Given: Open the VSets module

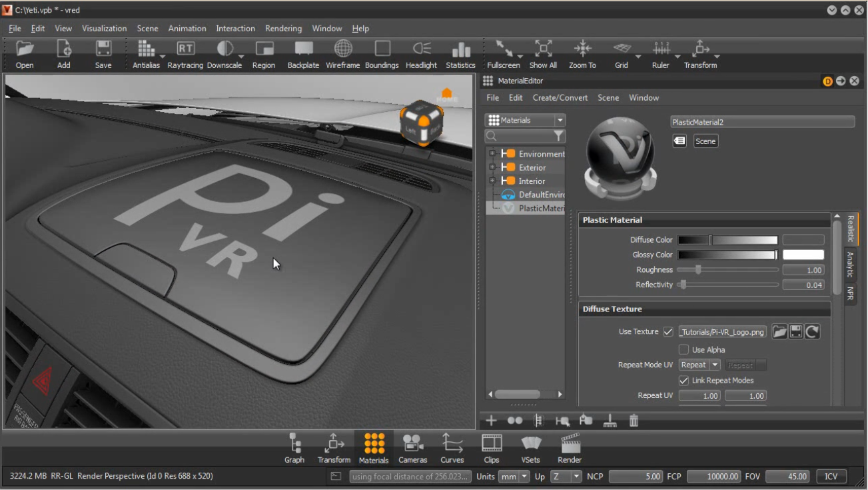Looking at the screenshot, I should point(531,448).
